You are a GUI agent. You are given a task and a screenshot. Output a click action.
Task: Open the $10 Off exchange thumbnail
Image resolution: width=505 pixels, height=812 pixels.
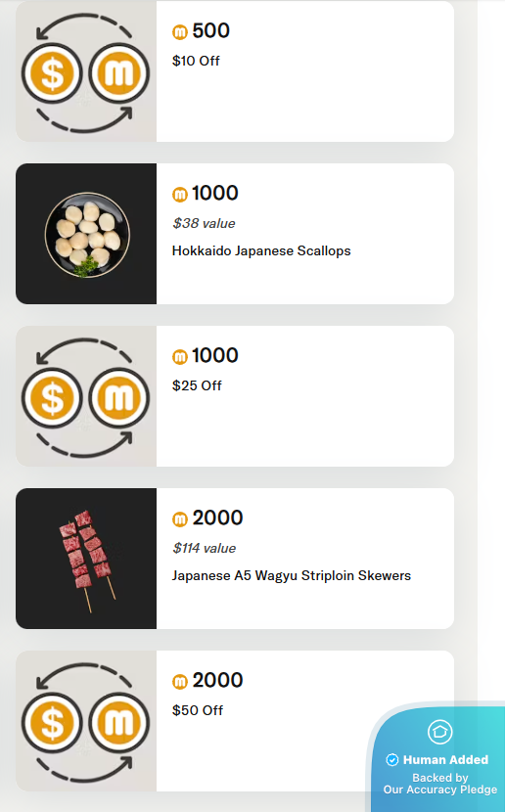pyautogui.click(x=86, y=71)
